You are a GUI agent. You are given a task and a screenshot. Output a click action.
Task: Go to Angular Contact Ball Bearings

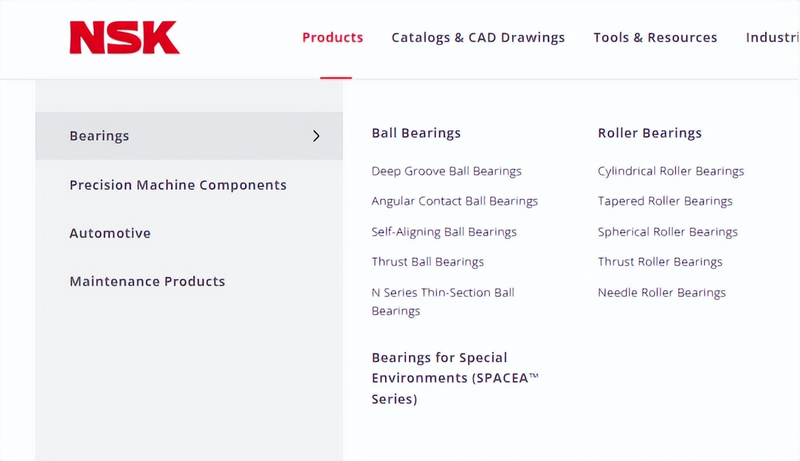pos(454,201)
